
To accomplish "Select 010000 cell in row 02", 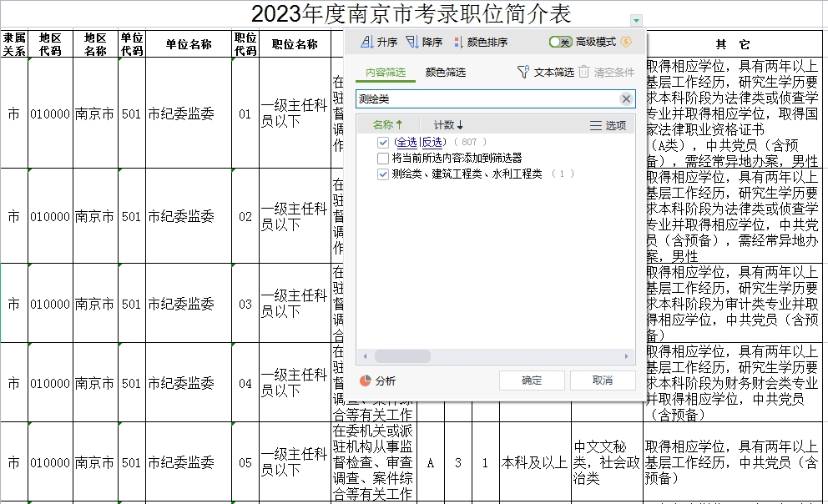I will (x=50, y=216).
